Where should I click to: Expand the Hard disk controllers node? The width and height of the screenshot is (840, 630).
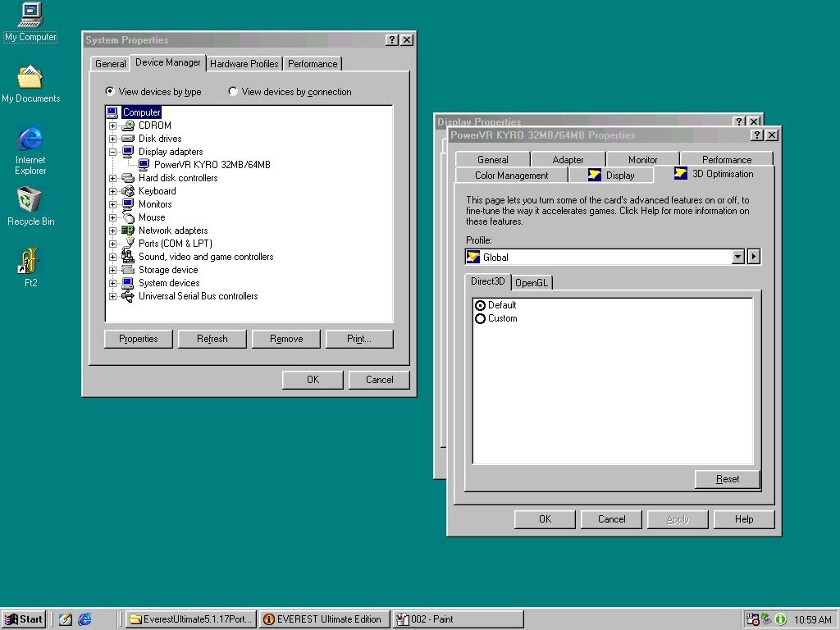coord(112,178)
